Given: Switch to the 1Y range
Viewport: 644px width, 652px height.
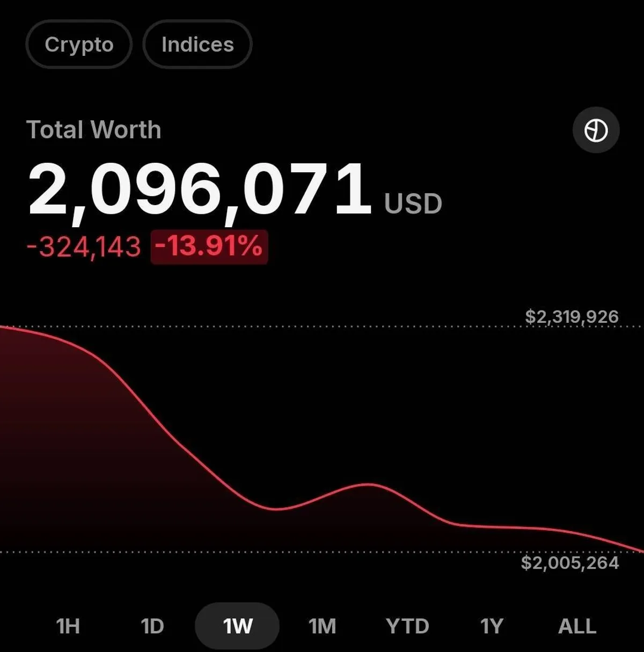Looking at the screenshot, I should 492,626.
